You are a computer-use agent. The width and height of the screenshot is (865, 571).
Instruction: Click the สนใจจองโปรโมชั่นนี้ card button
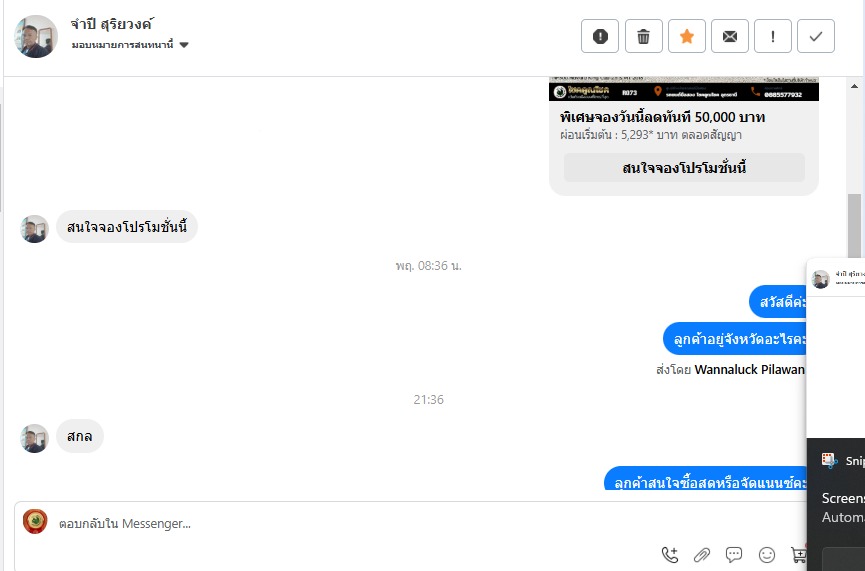tap(684, 168)
